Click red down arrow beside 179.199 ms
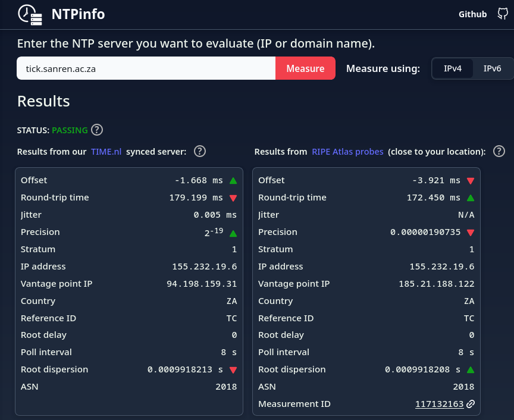 point(233,198)
